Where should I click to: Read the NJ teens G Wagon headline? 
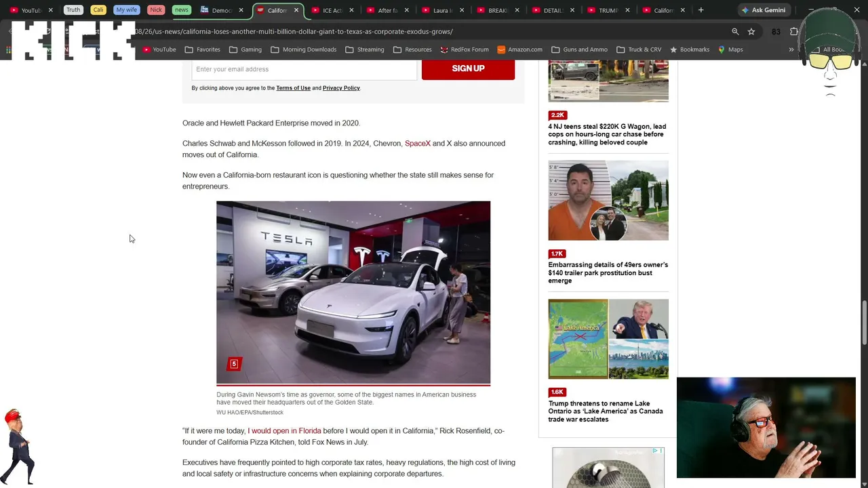[x=607, y=134]
